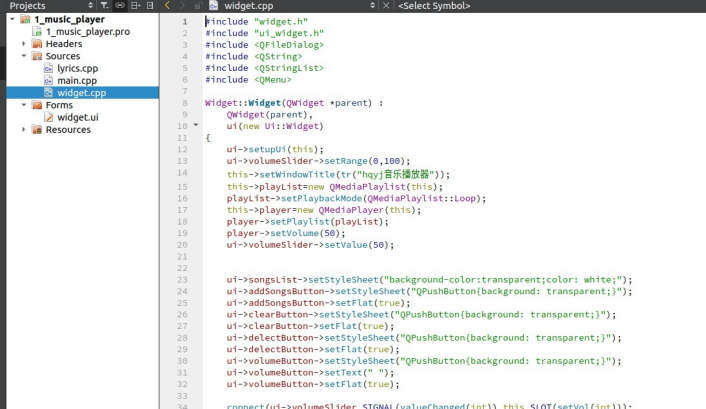This screenshot has width=706, height=409.
Task: Click addSongsButton->setFlat(true); line
Action: click(318, 303)
